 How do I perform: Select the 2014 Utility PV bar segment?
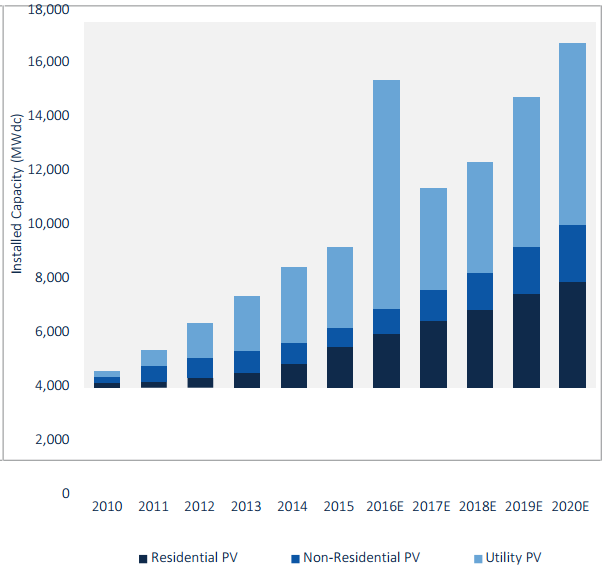pos(294,305)
